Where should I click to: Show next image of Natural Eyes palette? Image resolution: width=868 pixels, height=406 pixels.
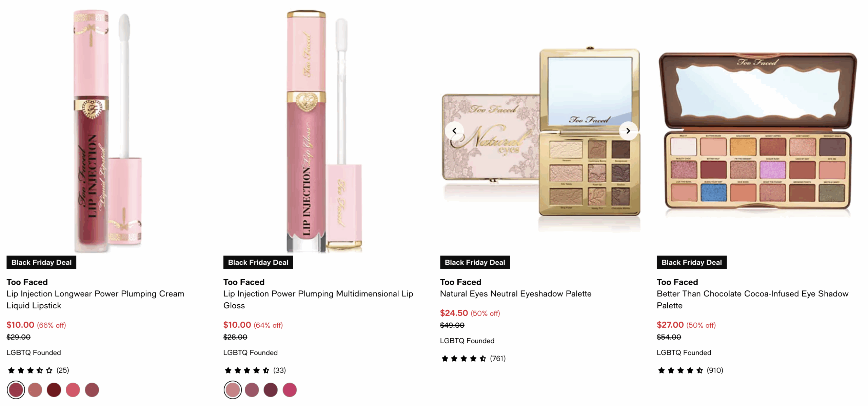(628, 130)
